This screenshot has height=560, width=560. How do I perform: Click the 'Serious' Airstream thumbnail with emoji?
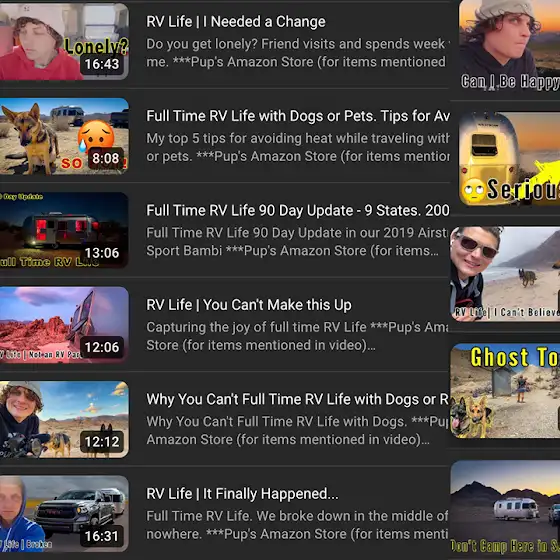click(509, 159)
